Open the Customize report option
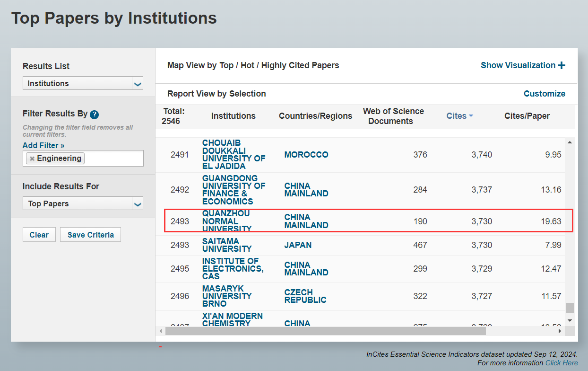Screen dimensions: 588x371 pos(544,94)
